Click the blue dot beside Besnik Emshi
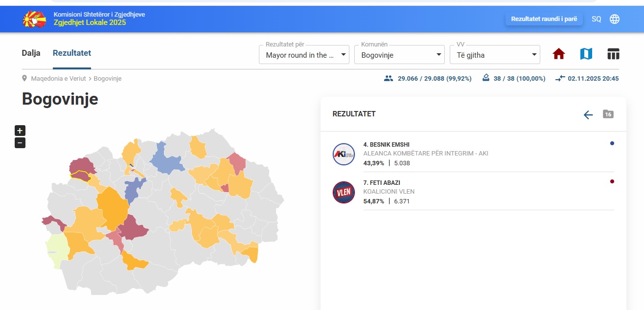This screenshot has height=310, width=644. [x=612, y=143]
